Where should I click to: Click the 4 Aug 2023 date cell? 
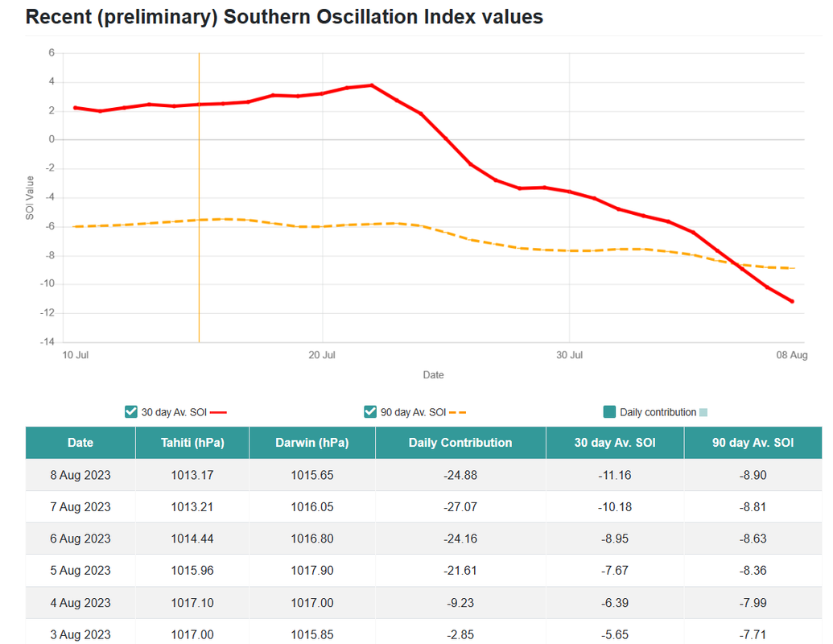[80, 603]
